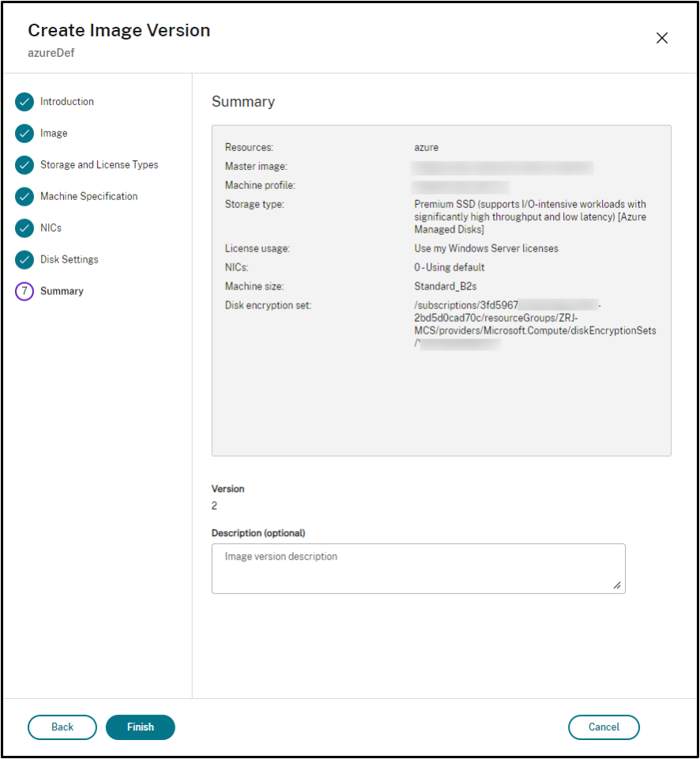Screen dimensions: 700x759
Task: Click the azureDef subtitle
Action: [x=51, y=53]
